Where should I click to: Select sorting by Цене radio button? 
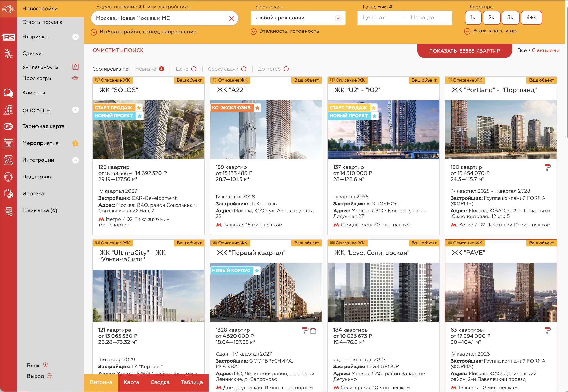[194, 69]
